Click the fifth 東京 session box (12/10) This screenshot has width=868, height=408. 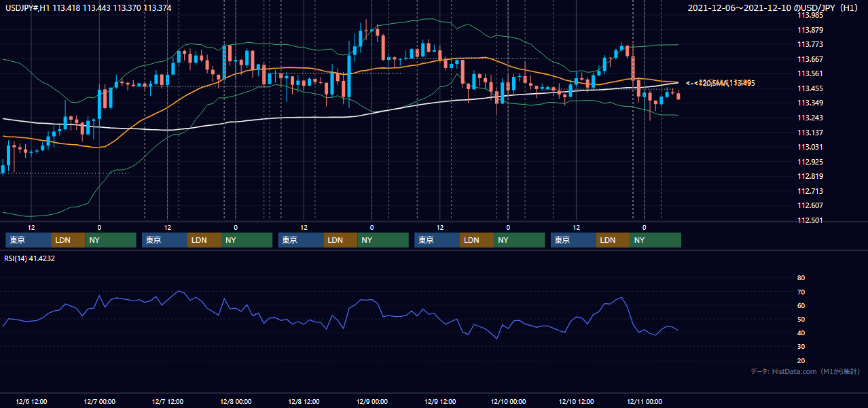click(x=573, y=240)
